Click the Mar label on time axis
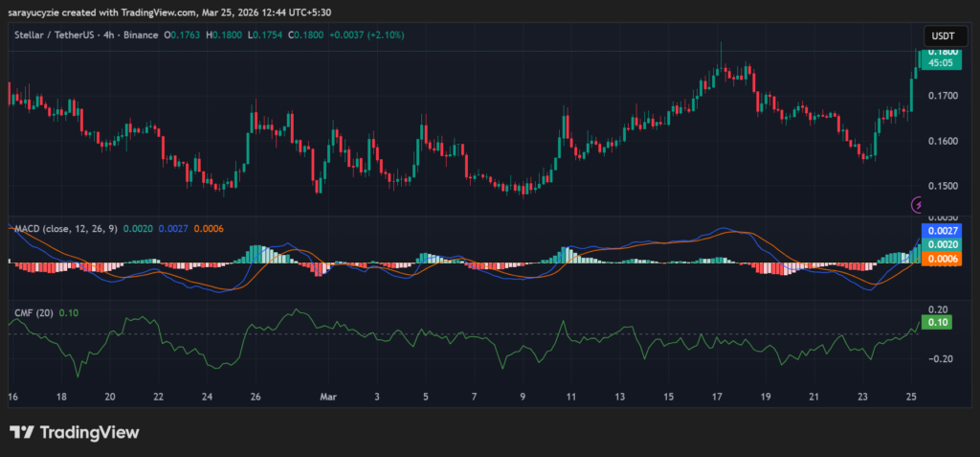This screenshot has width=980, height=457. pos(328,396)
